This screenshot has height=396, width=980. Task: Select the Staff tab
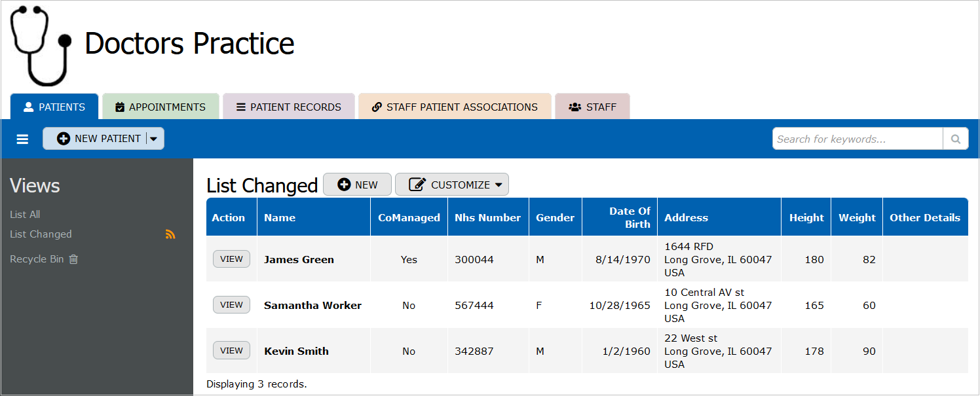click(592, 107)
